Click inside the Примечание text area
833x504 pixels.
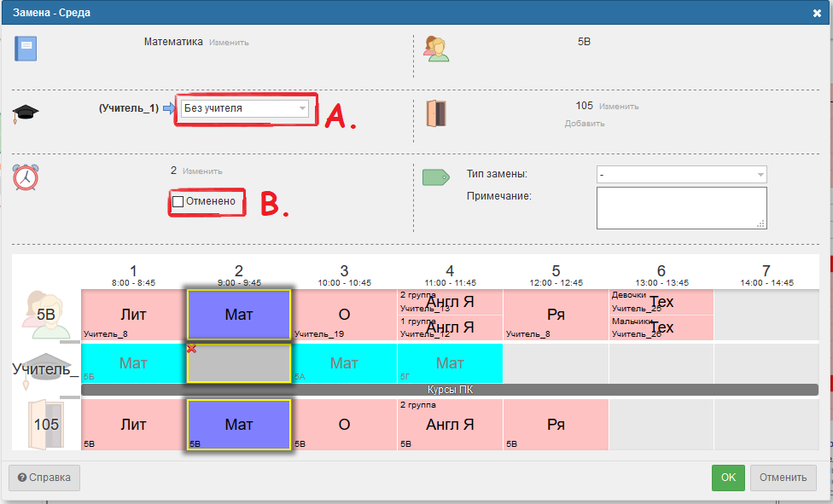(x=681, y=208)
